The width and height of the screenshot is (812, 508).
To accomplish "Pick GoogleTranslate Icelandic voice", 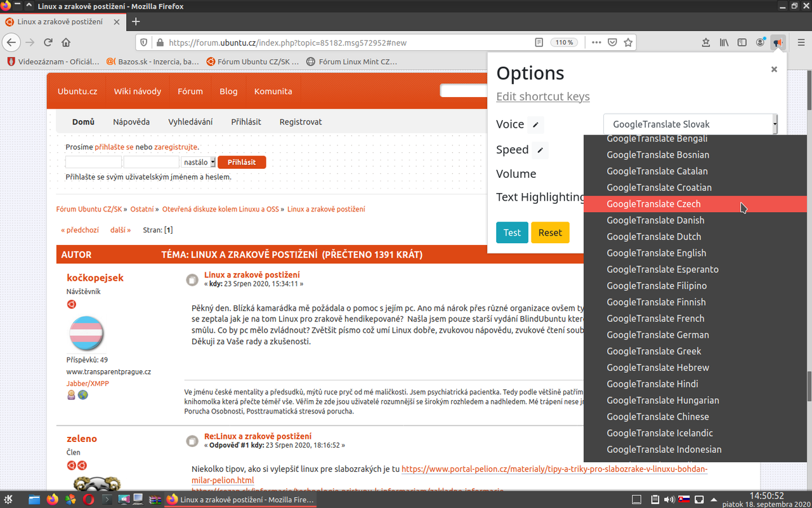I will click(x=695, y=433).
